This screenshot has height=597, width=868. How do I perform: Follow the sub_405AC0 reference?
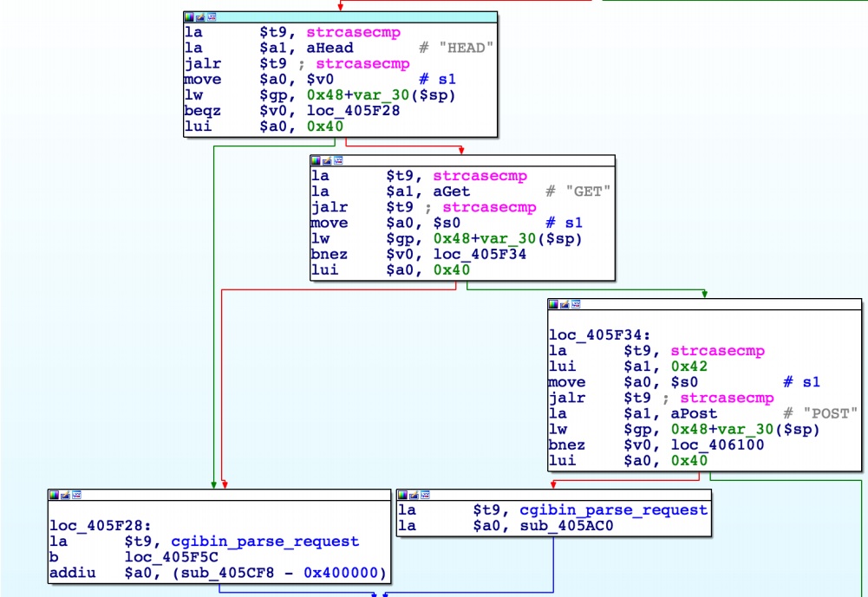566,526
